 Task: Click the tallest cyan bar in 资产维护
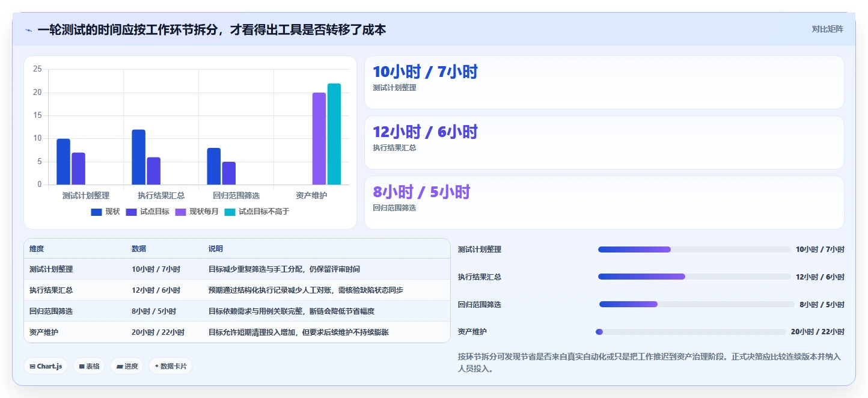tap(334, 134)
